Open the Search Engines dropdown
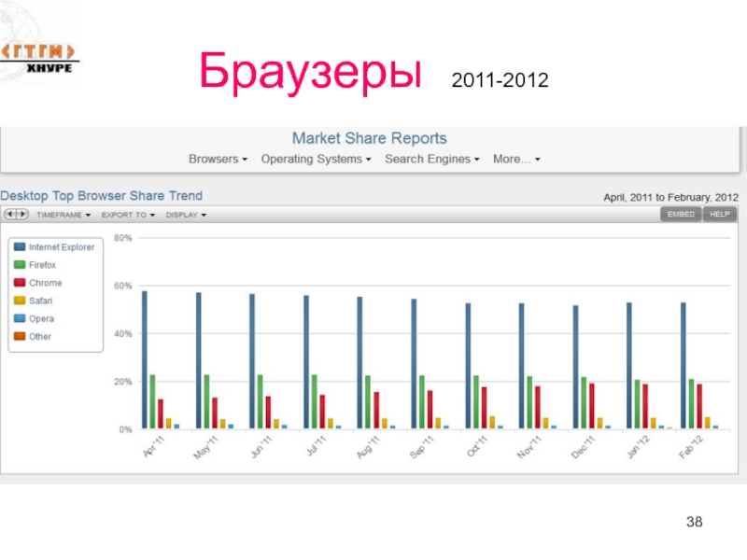747x560 pixels. [x=431, y=160]
